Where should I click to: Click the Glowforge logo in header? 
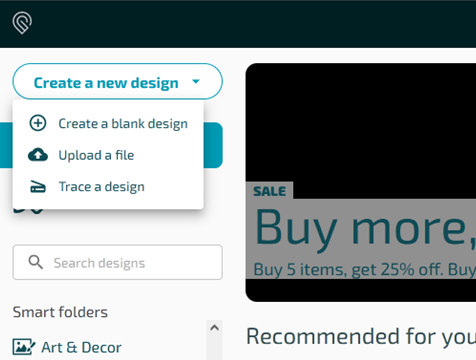point(22,23)
